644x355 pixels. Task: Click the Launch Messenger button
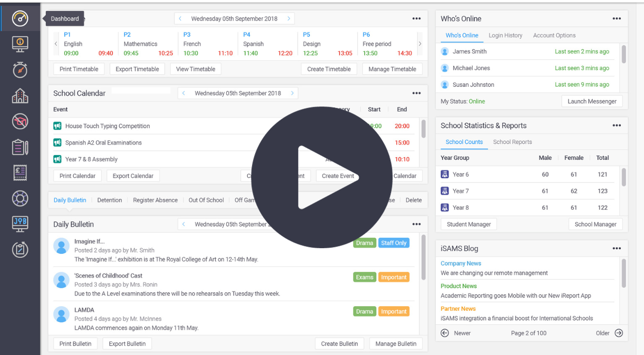[x=592, y=102]
